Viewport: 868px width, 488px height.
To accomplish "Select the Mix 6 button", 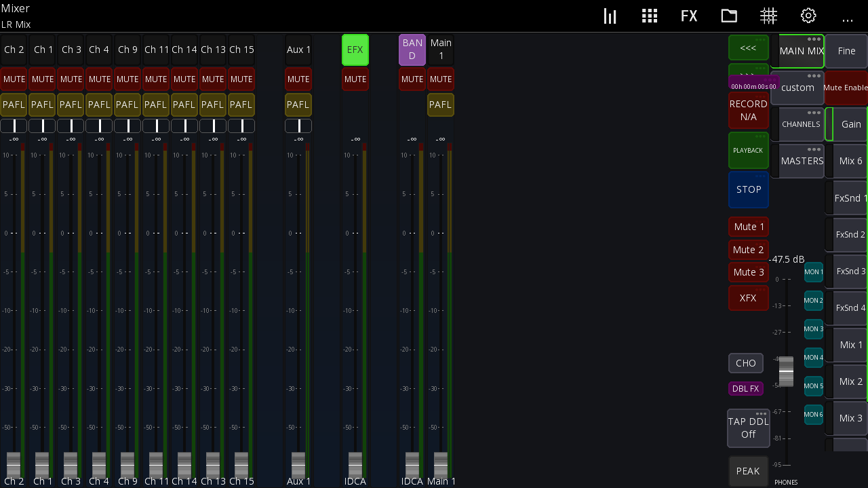I will [x=848, y=161].
